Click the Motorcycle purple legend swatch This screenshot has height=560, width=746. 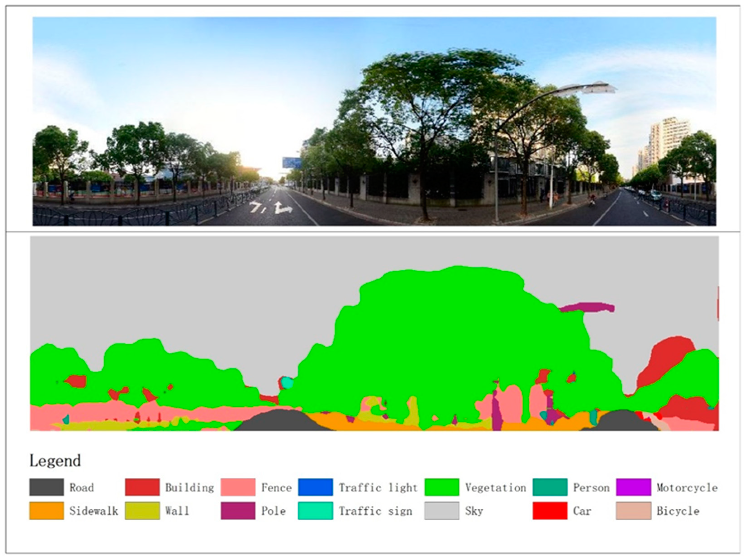coord(633,487)
